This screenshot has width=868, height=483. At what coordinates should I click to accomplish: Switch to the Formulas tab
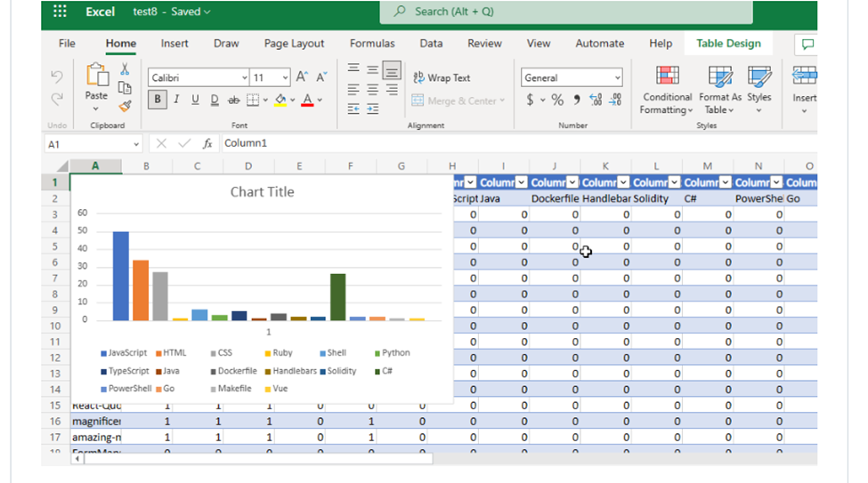click(x=372, y=44)
